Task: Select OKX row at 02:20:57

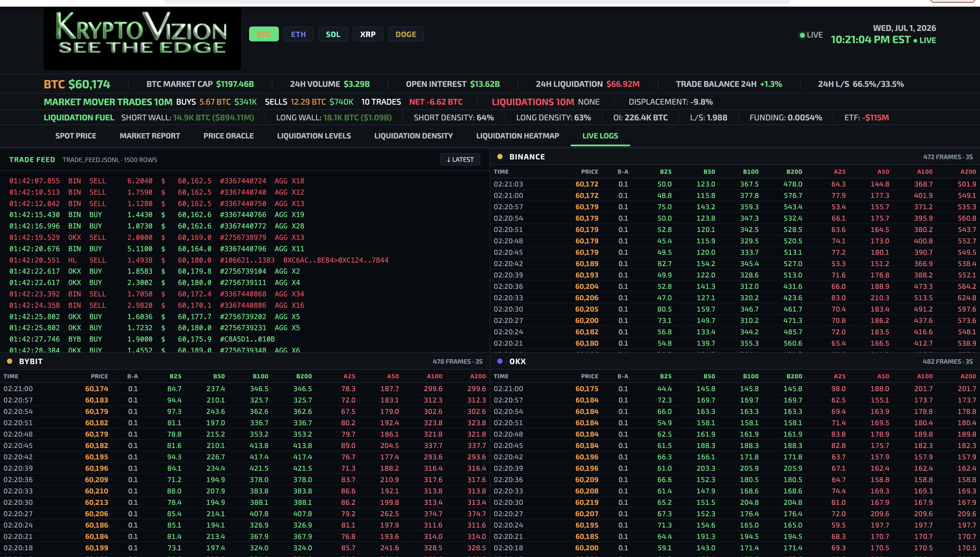Action: click(735, 400)
